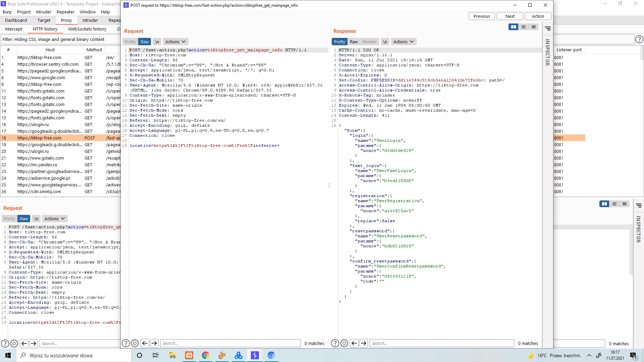Open notification center on the taskbar
Viewport: 644px width, 362px height.
633,355
